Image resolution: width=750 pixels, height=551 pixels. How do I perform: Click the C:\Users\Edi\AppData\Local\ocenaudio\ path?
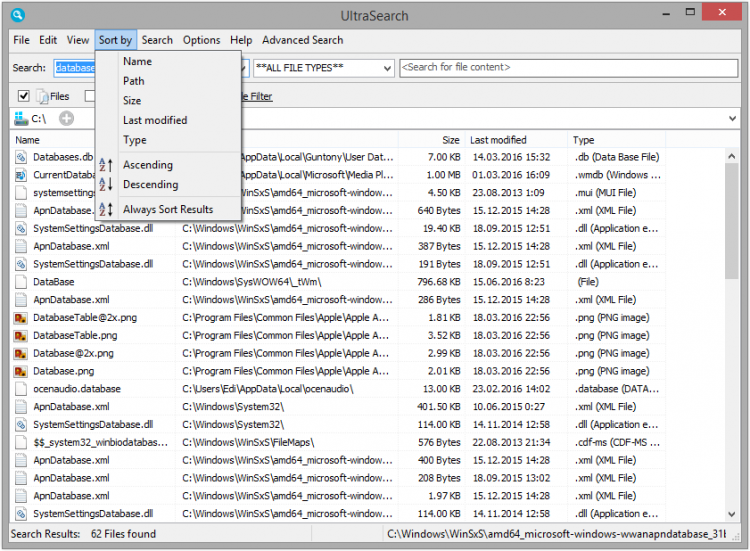point(267,389)
